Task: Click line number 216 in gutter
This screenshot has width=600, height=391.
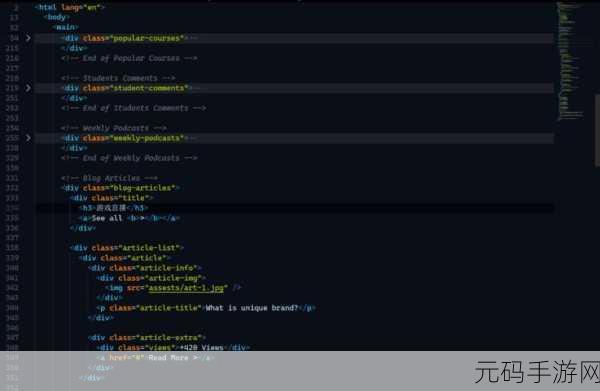Action: point(12,58)
